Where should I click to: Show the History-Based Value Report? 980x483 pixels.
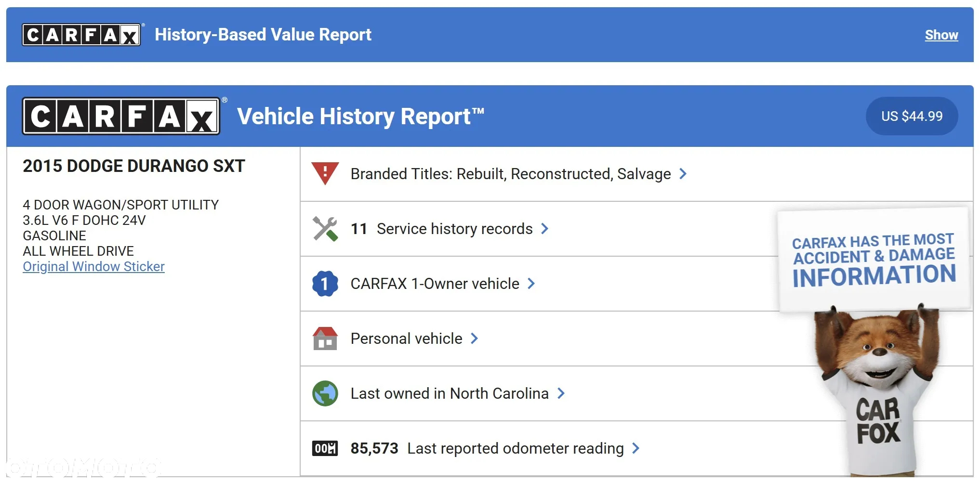pyautogui.click(x=941, y=35)
